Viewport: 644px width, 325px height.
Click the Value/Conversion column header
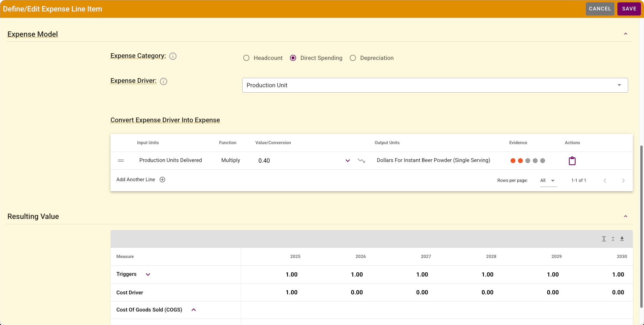(273, 143)
